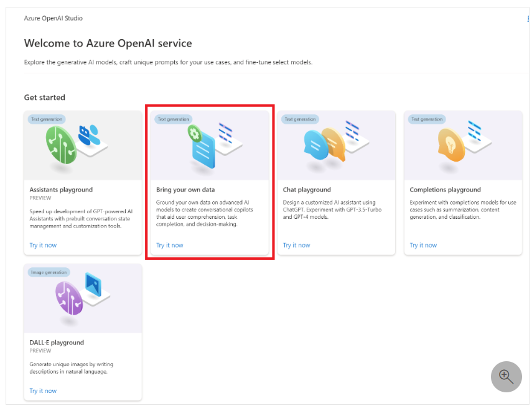Screen dimensions: 532x406
Task: Launch Try it now for Completions playground
Action: [424, 245]
